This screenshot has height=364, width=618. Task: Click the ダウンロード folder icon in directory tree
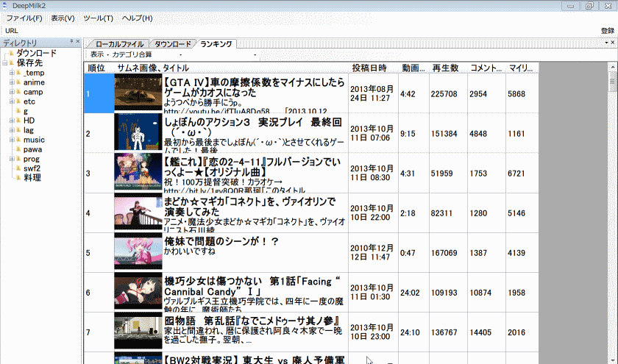(x=12, y=53)
